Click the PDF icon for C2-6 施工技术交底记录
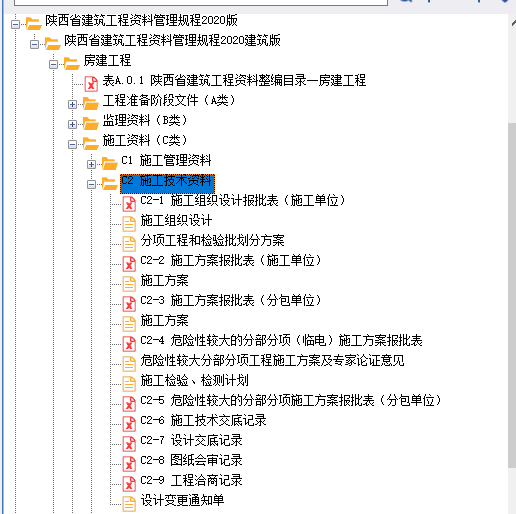The image size is (516, 514). tap(129, 424)
